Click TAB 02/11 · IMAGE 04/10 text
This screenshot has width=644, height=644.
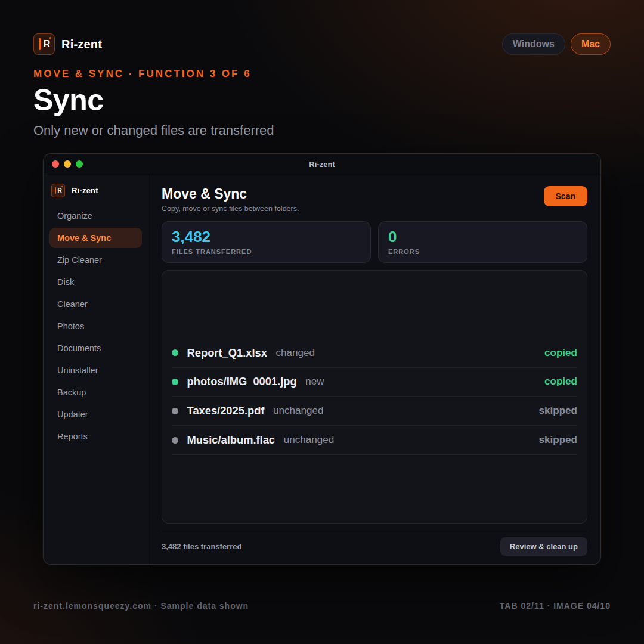point(555,606)
